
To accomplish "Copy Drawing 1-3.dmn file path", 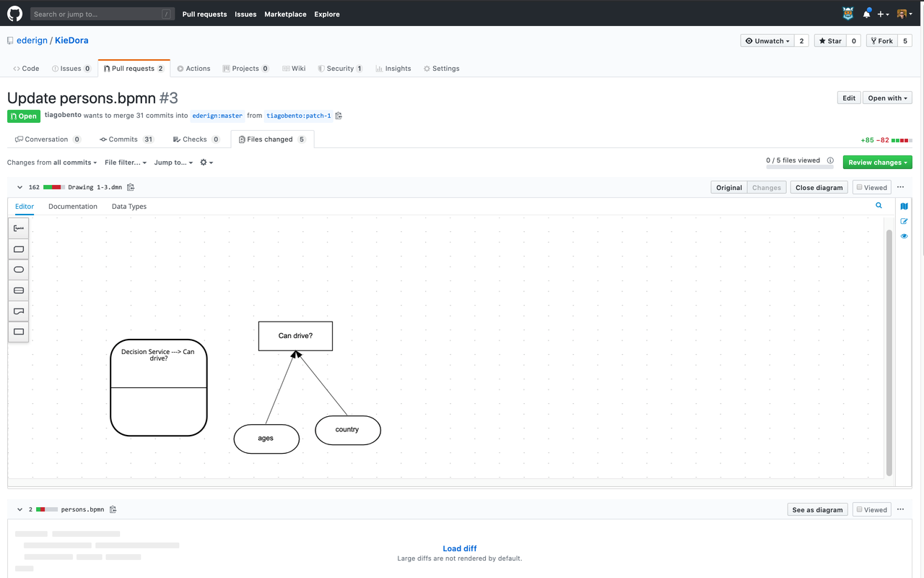I will coord(131,187).
